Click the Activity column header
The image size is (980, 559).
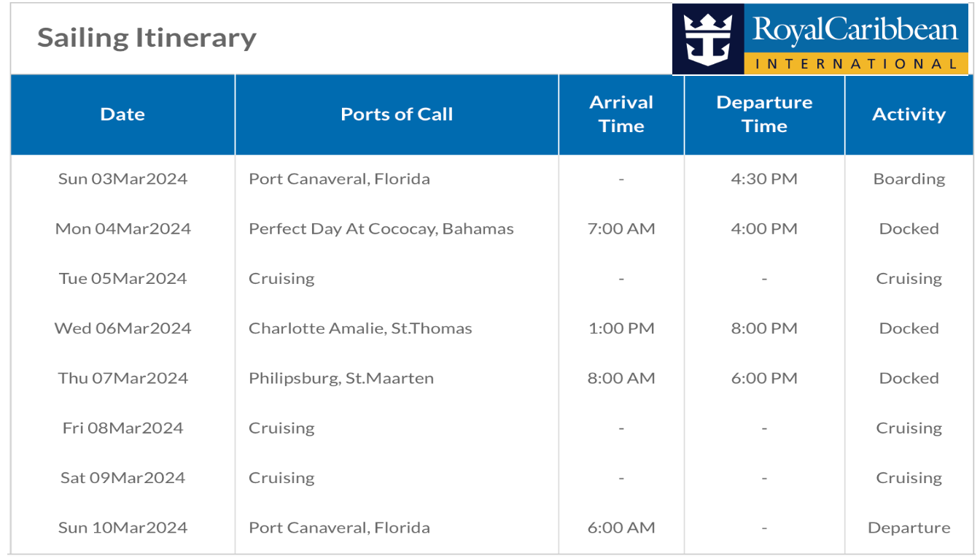(909, 115)
